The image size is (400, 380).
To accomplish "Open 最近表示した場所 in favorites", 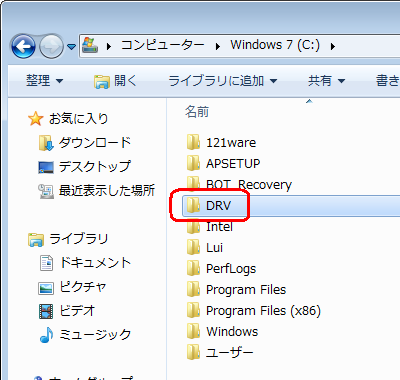I will [107, 191].
